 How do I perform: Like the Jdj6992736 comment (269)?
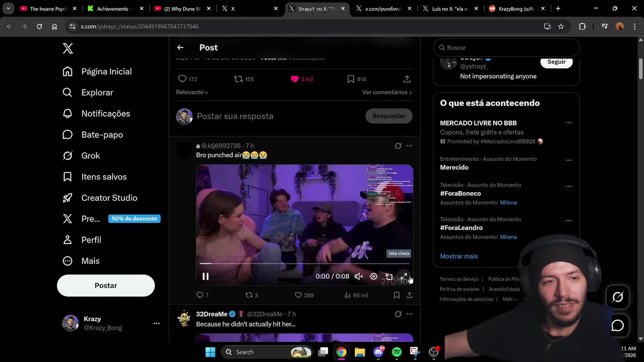[304, 295]
